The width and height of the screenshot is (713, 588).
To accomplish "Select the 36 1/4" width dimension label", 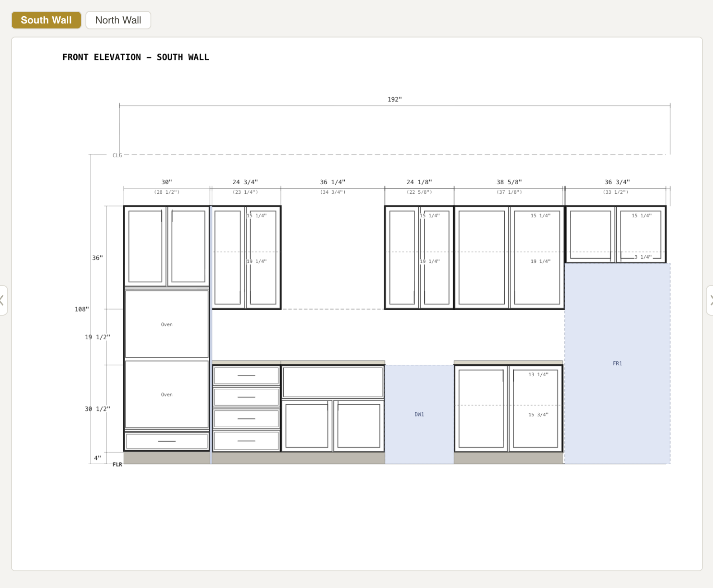I will tap(333, 182).
